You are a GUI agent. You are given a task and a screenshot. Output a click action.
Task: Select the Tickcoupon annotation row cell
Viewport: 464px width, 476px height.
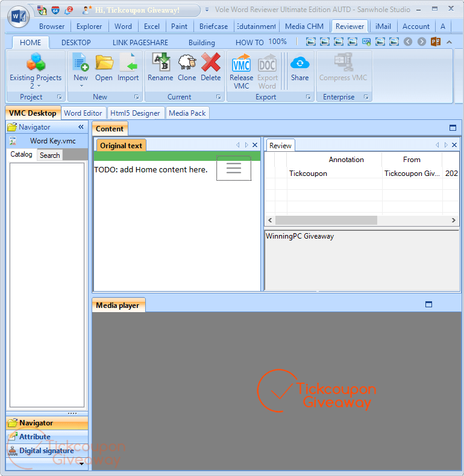click(x=334, y=174)
